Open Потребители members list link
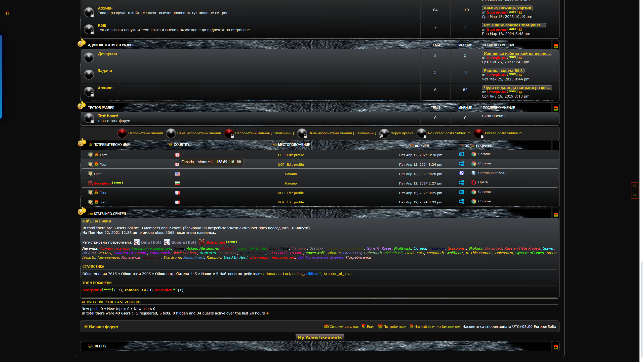The height and width of the screenshot is (362, 644). pyautogui.click(x=394, y=327)
